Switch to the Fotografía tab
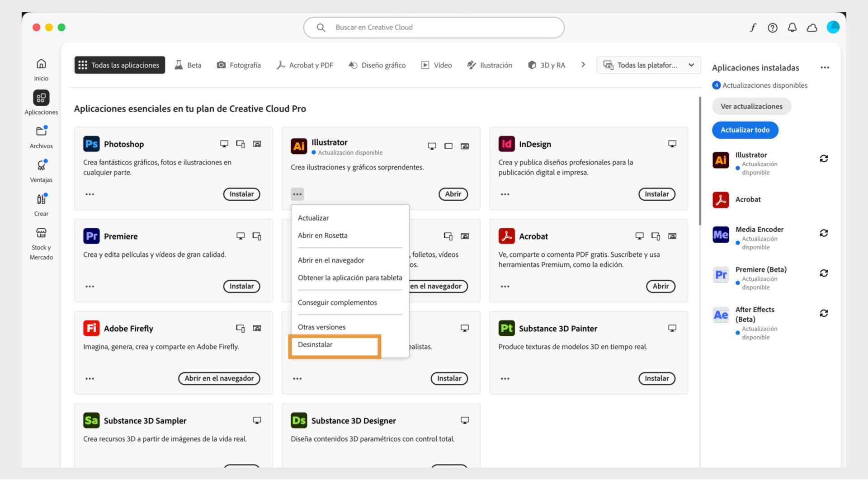Screen dimensions: 868x480 (239, 65)
